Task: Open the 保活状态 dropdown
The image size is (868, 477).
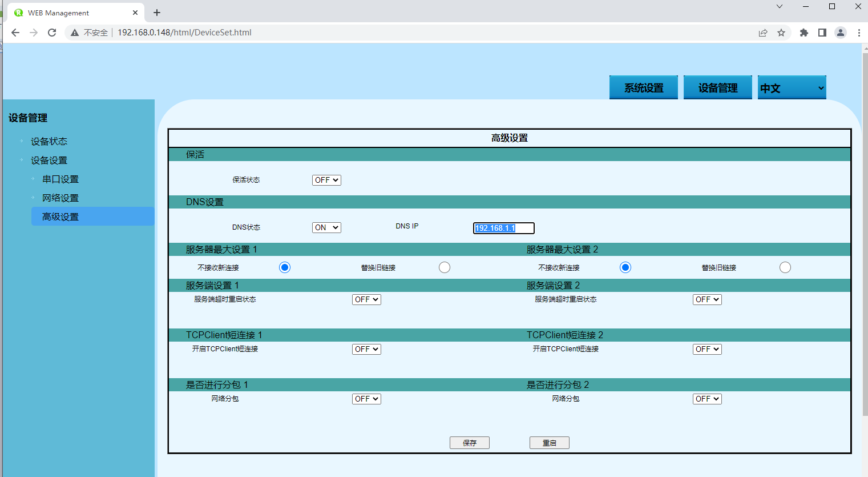Action: tap(326, 180)
